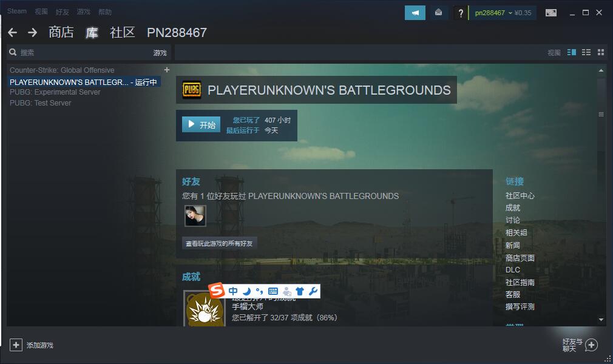Select the detail view icon
This screenshot has width=613, height=364.
(572, 52)
